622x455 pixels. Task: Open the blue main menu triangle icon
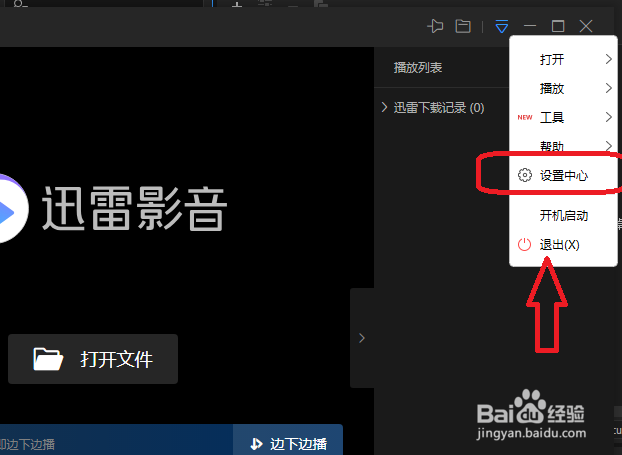502,27
